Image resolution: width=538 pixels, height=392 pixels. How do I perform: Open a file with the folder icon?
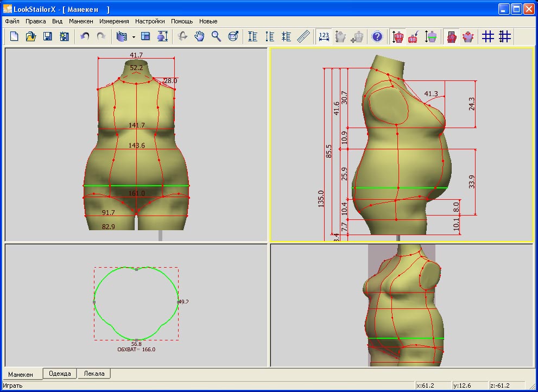pyautogui.click(x=31, y=36)
